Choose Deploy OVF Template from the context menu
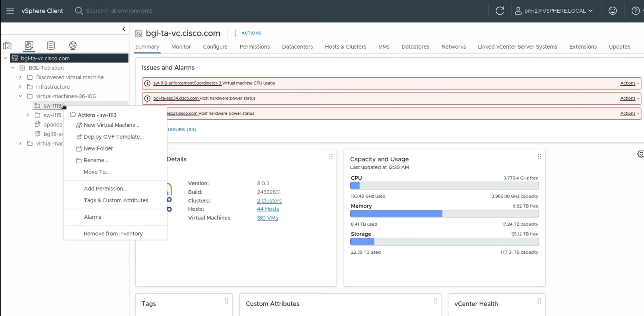 pos(113,137)
